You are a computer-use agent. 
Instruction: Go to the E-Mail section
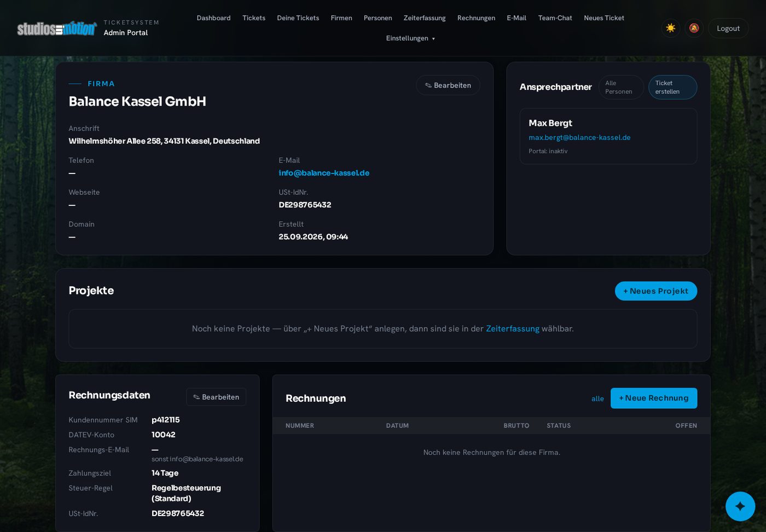517,18
